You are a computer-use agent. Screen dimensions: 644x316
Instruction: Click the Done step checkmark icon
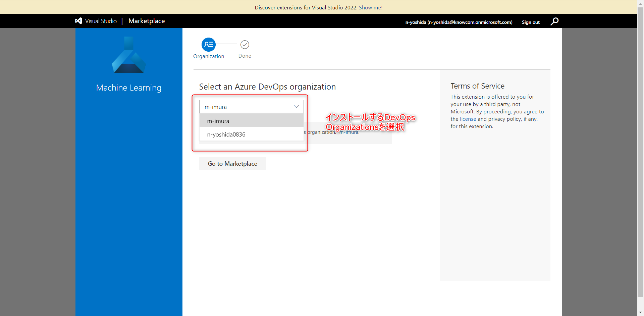245,44
